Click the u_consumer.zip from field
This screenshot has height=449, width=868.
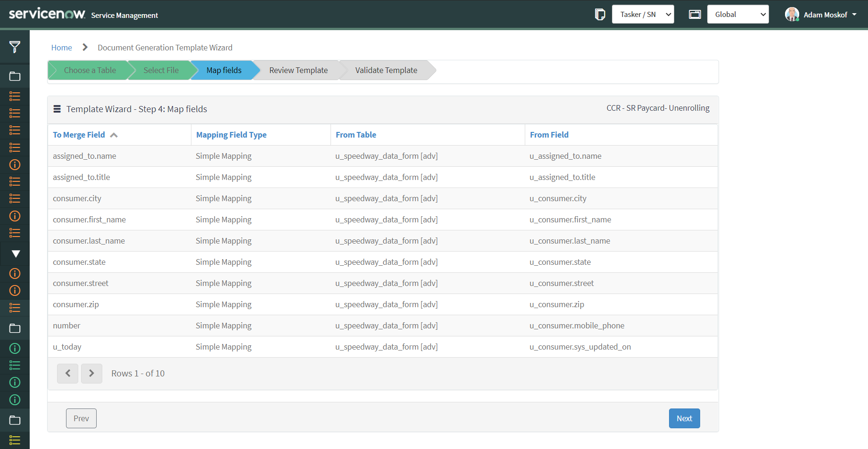pos(557,304)
